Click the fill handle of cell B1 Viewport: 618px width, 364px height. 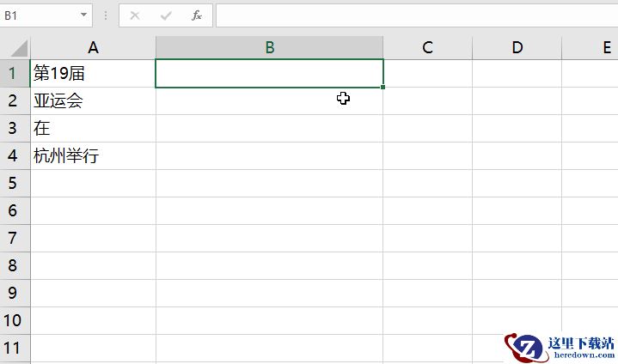[x=383, y=87]
